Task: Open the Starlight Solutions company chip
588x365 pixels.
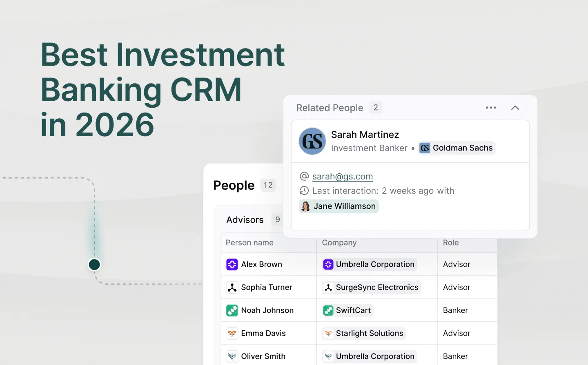Action: [x=364, y=334]
